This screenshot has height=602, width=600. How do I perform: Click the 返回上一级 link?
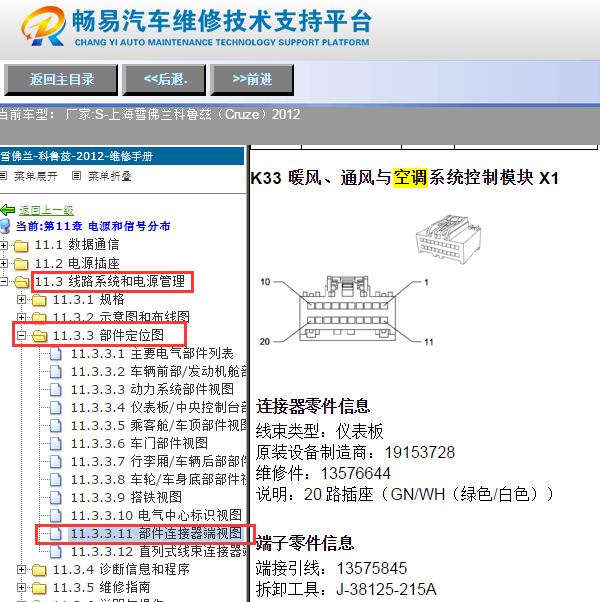point(46,210)
